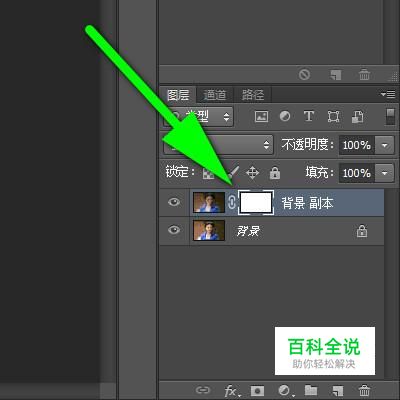
Task: Filter layers by pixel image icon
Action: click(x=261, y=117)
